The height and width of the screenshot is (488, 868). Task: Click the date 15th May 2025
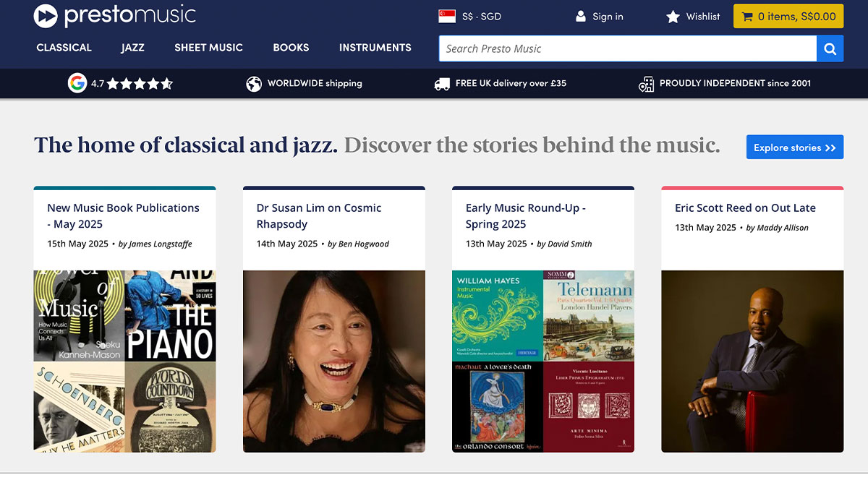(78, 244)
